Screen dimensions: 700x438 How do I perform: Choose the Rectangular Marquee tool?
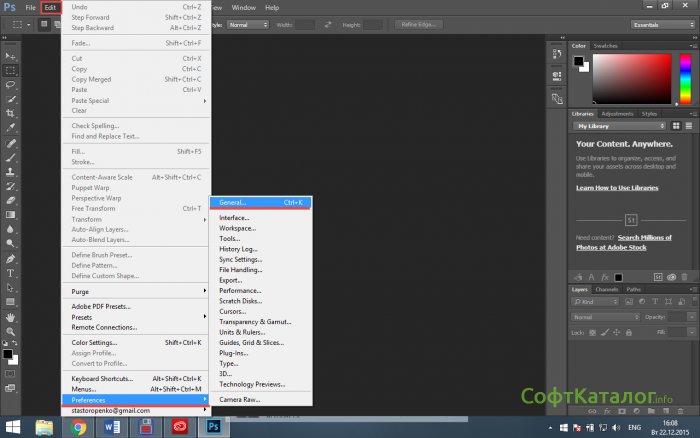11,71
